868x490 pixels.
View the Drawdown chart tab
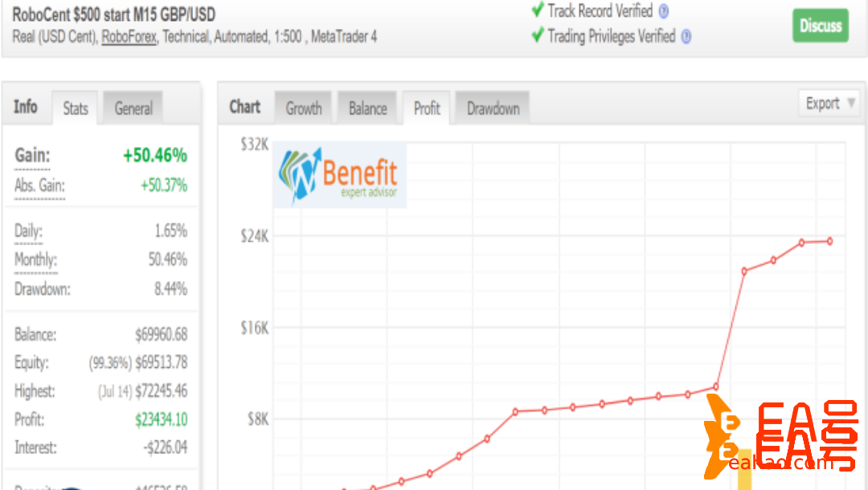point(493,108)
